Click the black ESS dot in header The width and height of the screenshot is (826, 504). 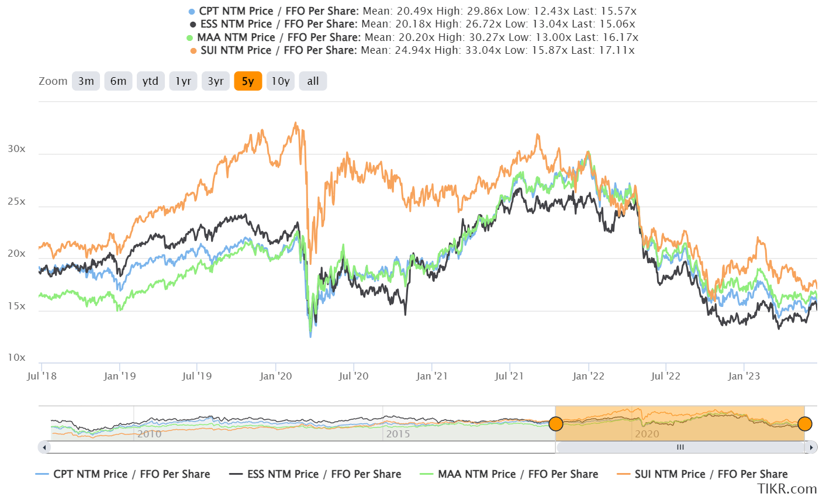click(x=193, y=25)
